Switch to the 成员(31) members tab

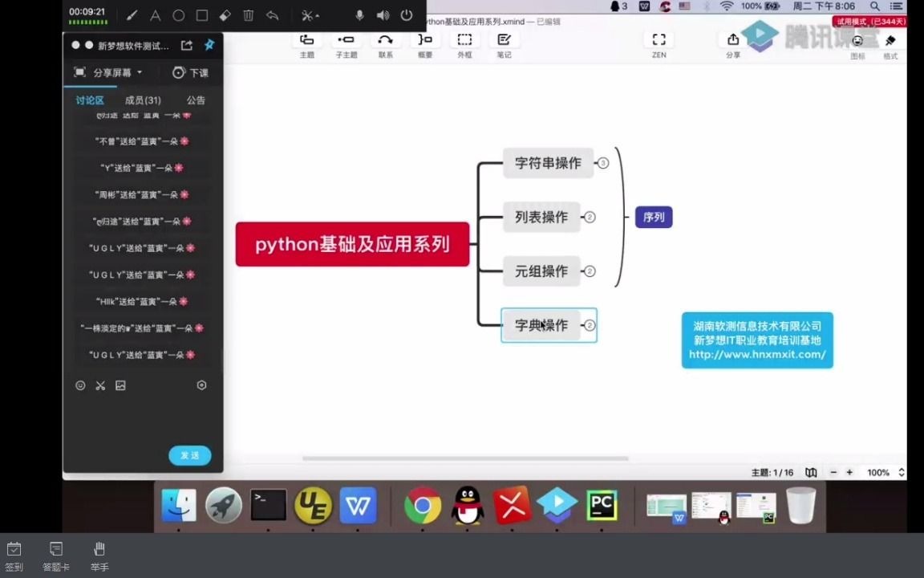(143, 100)
